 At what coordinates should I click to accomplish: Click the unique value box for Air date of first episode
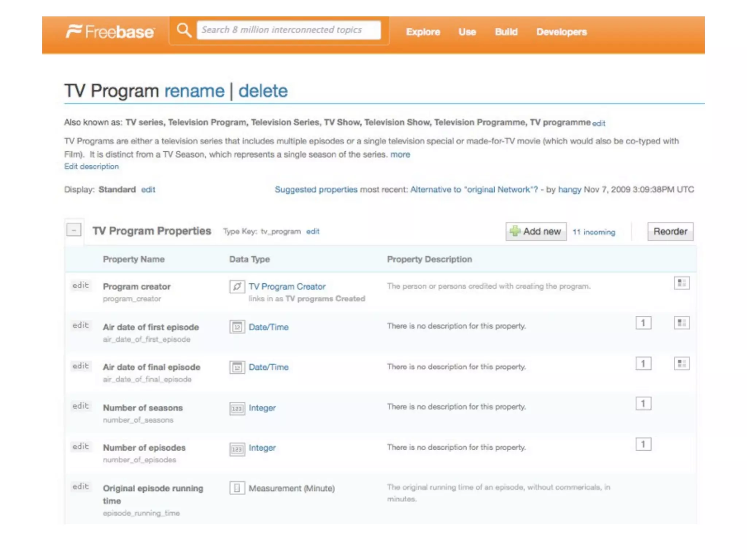[x=643, y=323]
